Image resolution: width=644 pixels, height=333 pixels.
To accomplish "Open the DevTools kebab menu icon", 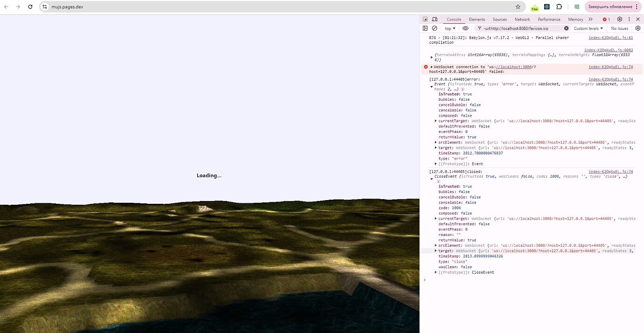I will [x=629, y=19].
